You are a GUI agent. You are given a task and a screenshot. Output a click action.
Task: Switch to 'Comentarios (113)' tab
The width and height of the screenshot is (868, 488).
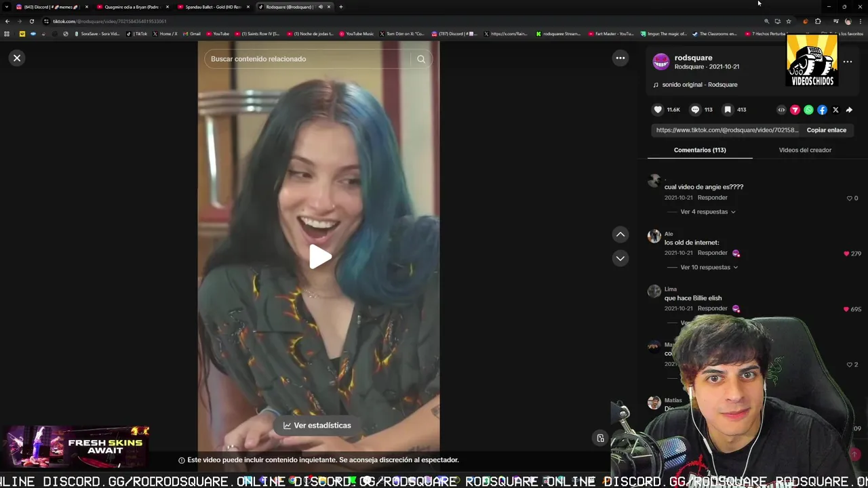(700, 150)
